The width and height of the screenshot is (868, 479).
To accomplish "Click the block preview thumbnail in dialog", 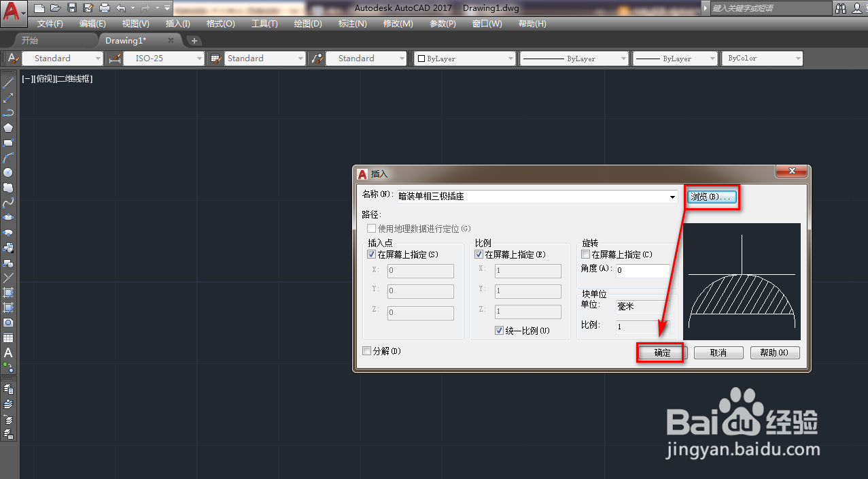I will pos(742,282).
